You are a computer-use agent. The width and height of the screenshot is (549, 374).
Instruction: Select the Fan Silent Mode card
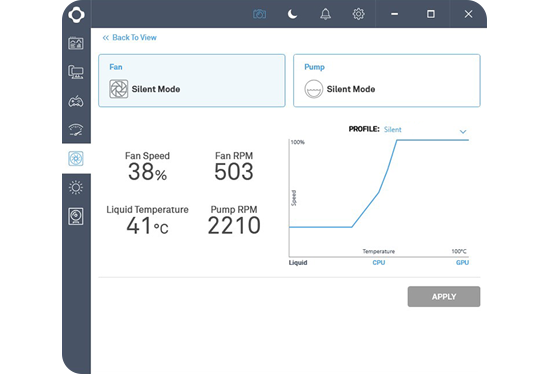tap(192, 81)
